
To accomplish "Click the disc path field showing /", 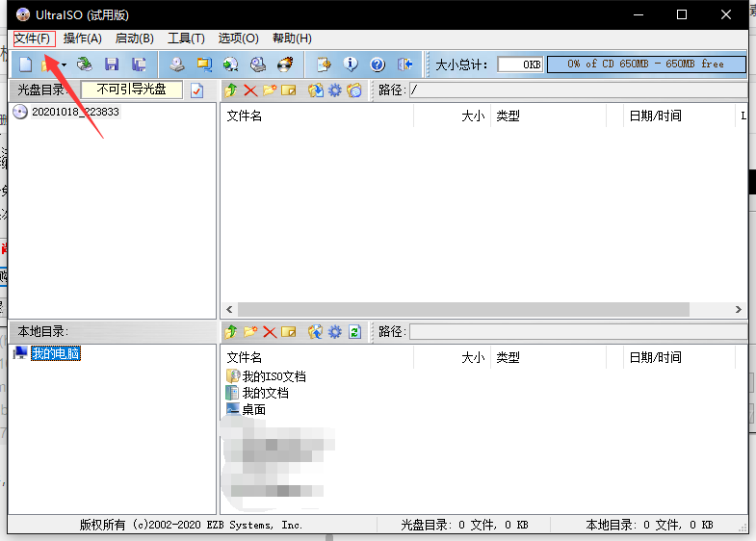I will (579, 90).
